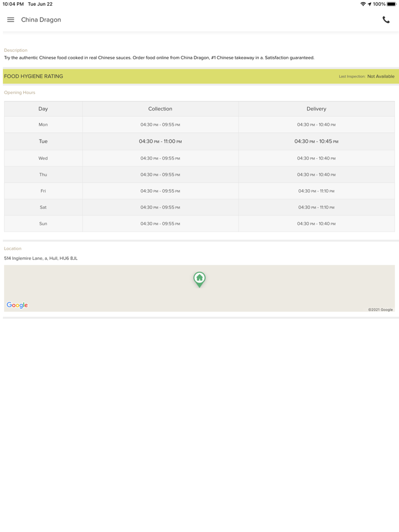399x532 pixels.
Task: Click Saturday collection hours cell
Action: coord(160,207)
